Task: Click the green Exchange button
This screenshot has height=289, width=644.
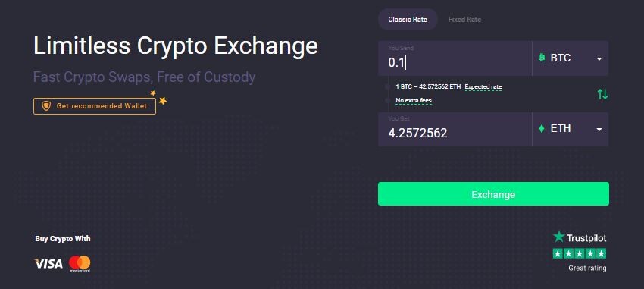Action: (x=493, y=194)
